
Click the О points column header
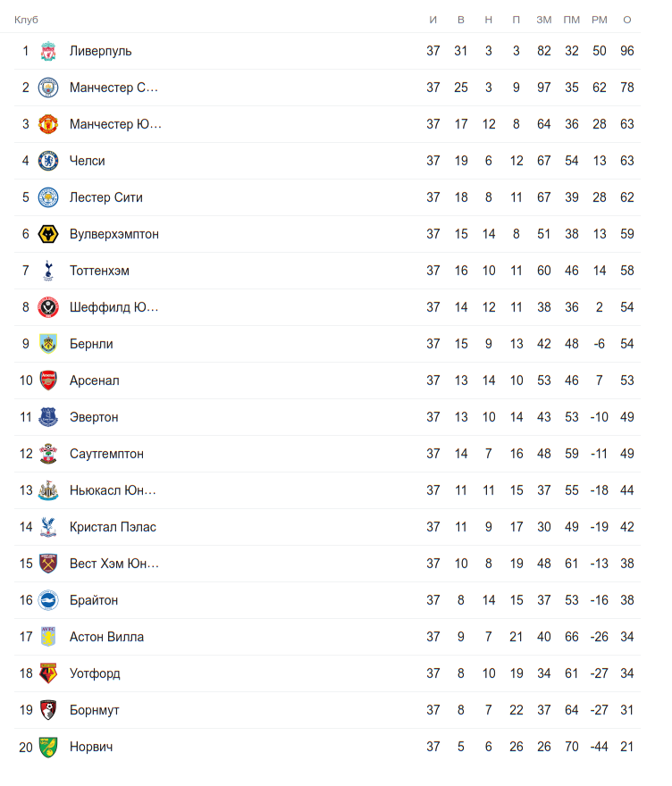click(627, 20)
